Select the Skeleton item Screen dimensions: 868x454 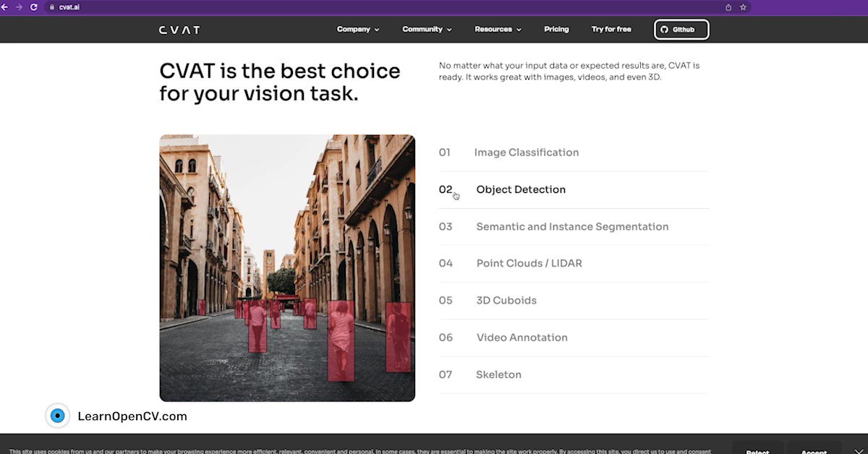[574, 374]
